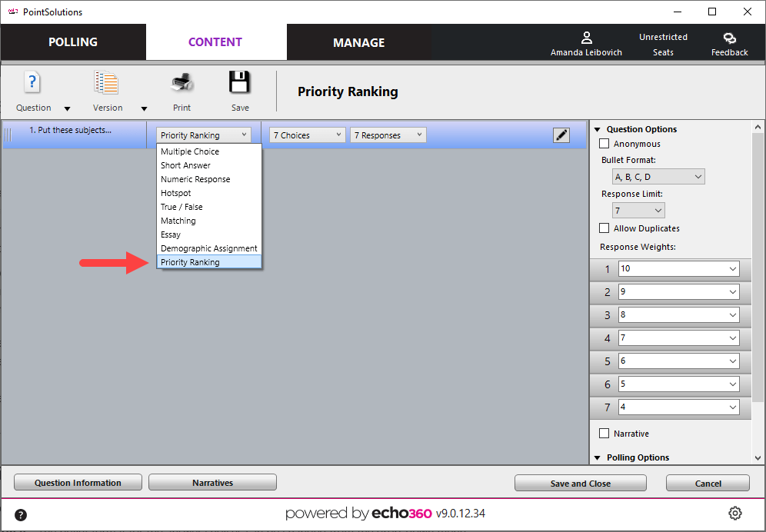Enable the Narrative checkbox
Image resolution: width=766 pixels, height=532 pixels.
(x=604, y=433)
